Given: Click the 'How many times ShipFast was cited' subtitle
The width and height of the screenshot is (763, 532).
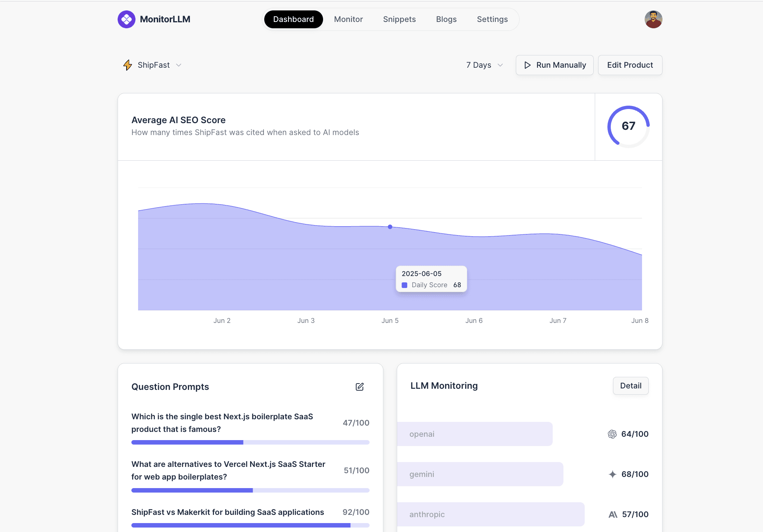Looking at the screenshot, I should coord(245,132).
